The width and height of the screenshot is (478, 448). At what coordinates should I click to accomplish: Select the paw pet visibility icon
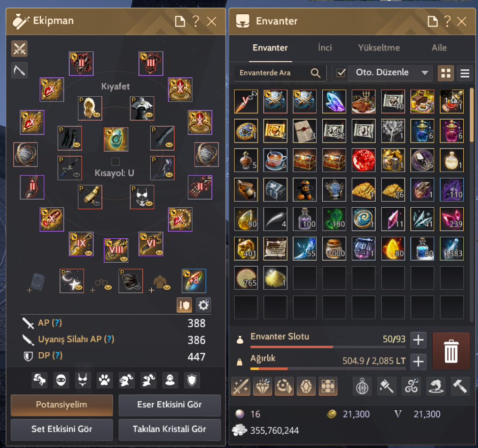point(104,380)
